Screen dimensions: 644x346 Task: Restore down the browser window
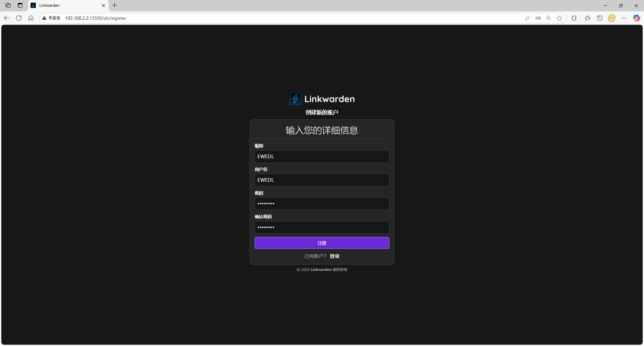pos(621,5)
